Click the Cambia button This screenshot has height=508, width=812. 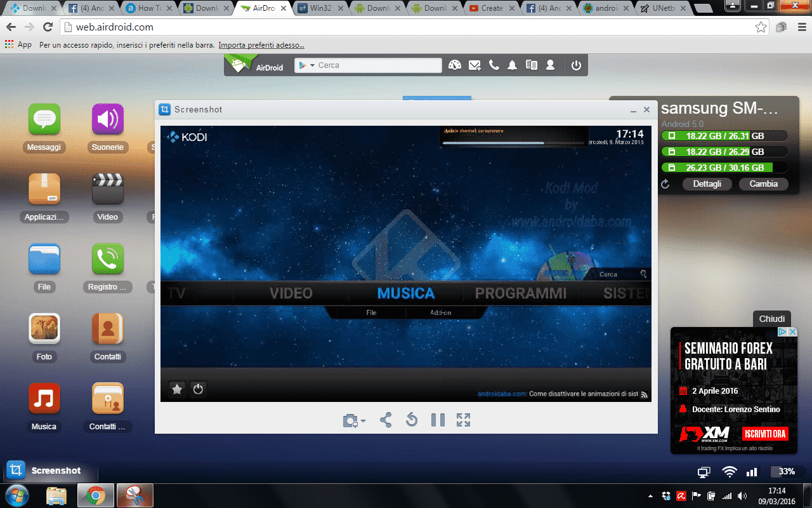pyautogui.click(x=764, y=184)
